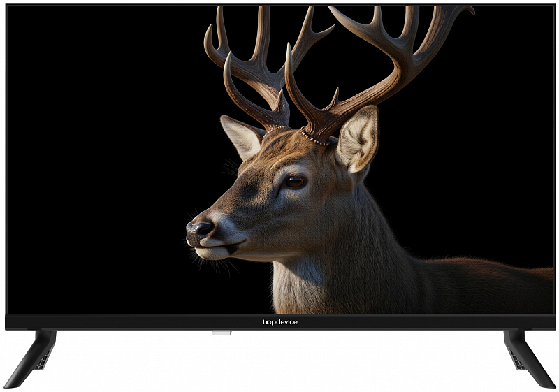Viewport: 559px width, 392px height.
Task: Select the deer's ear on the left side
Action: click(x=241, y=136)
